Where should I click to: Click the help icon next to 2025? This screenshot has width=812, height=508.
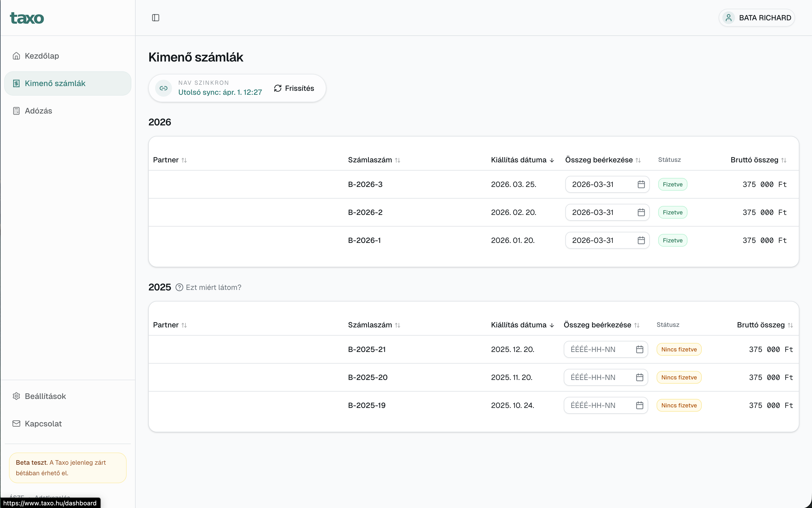(x=179, y=288)
